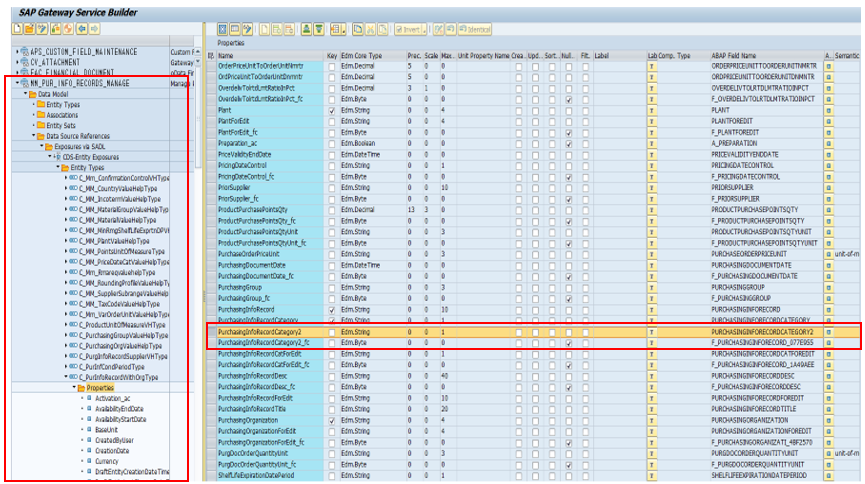Select the row header of PurchasingInfoRecordDesc
The image size is (865, 484).
(x=211, y=376)
